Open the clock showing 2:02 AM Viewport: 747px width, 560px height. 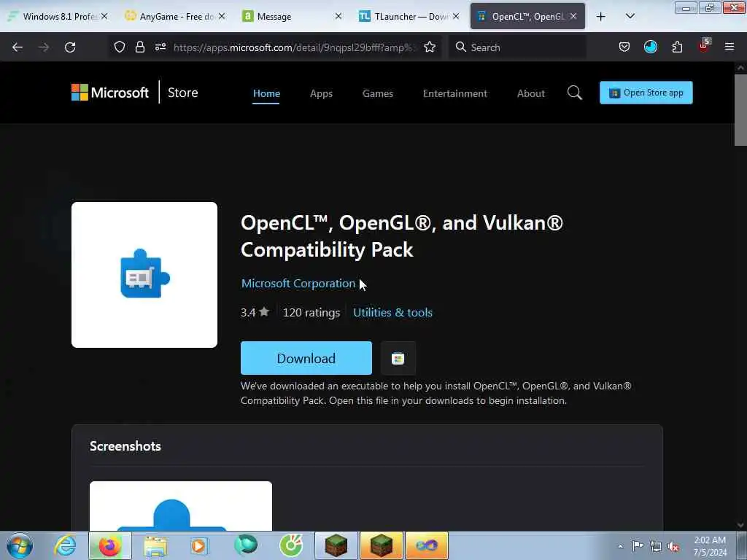pyautogui.click(x=710, y=546)
